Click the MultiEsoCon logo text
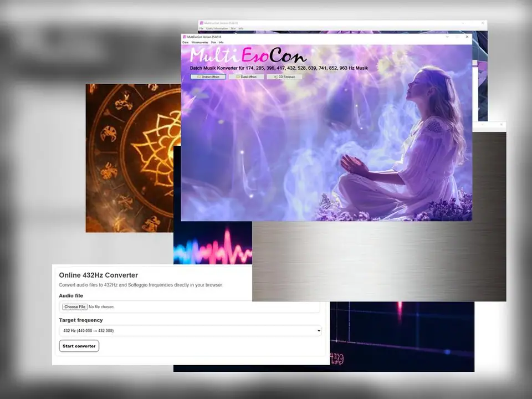Viewport: 532px width, 399px height. (x=248, y=55)
